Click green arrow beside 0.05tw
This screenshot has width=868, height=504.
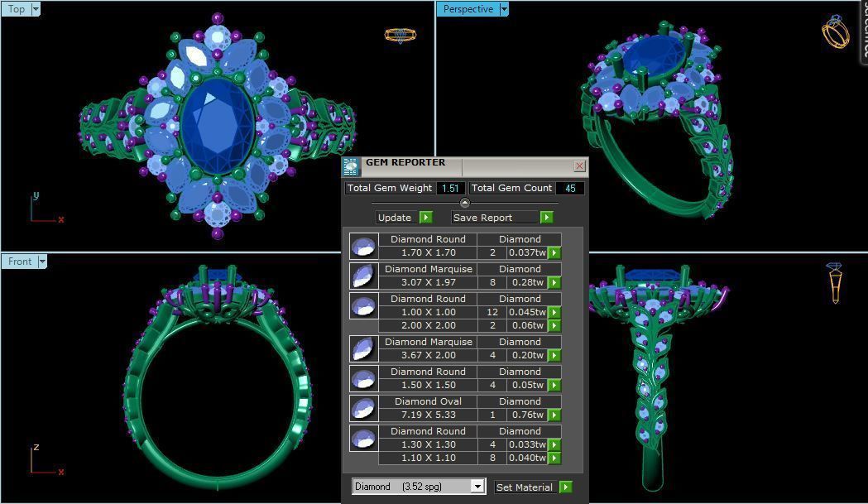(554, 386)
